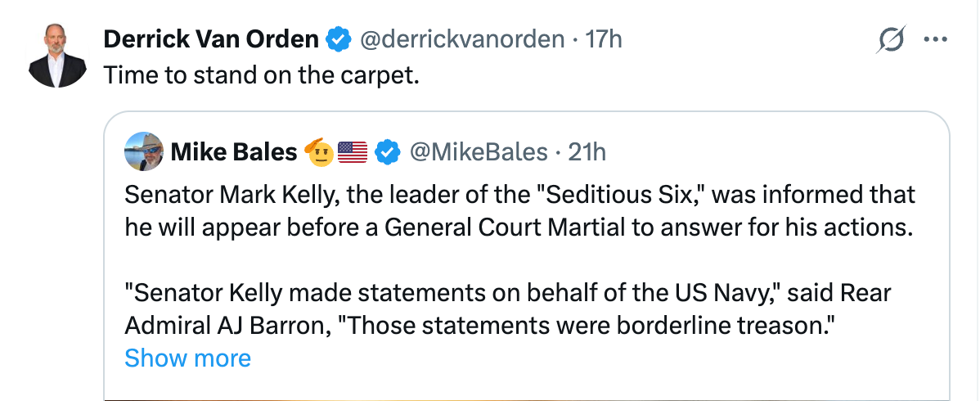
Task: Click the Mike Bales display name
Action: click(233, 151)
